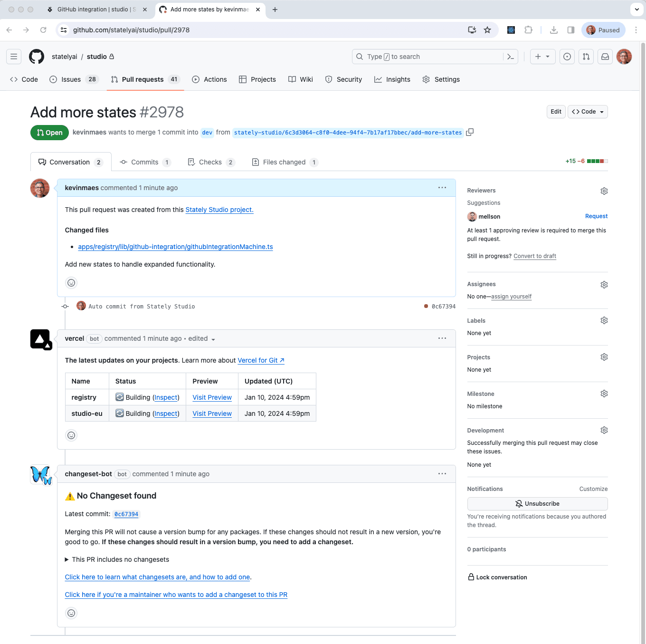Open the kebab menu on the vercel comment
The width and height of the screenshot is (646, 644).
tap(442, 338)
